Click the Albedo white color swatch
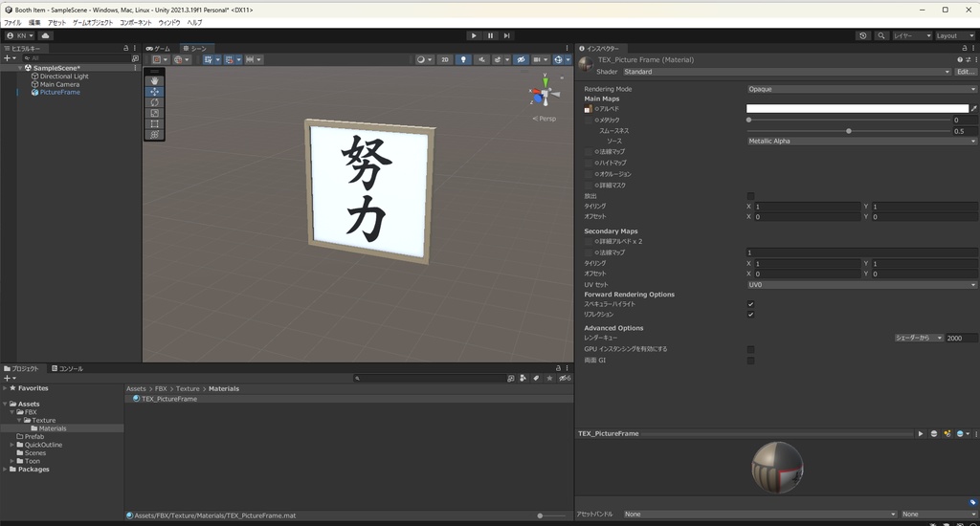Image resolution: width=980 pixels, height=526 pixels. click(x=857, y=109)
